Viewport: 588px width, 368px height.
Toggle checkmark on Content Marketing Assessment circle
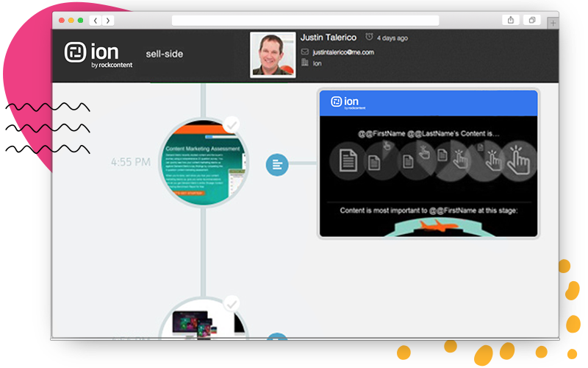pos(232,125)
